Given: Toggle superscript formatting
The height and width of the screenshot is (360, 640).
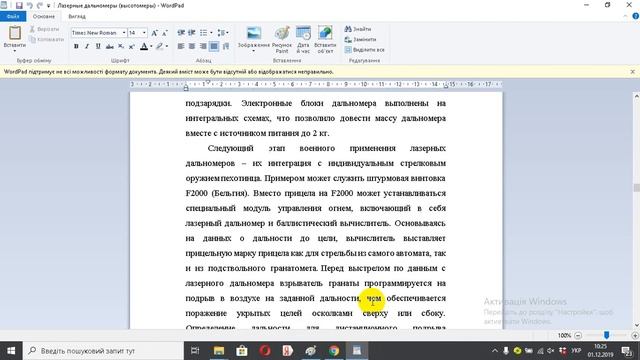Looking at the screenshot, I should coord(131,47).
